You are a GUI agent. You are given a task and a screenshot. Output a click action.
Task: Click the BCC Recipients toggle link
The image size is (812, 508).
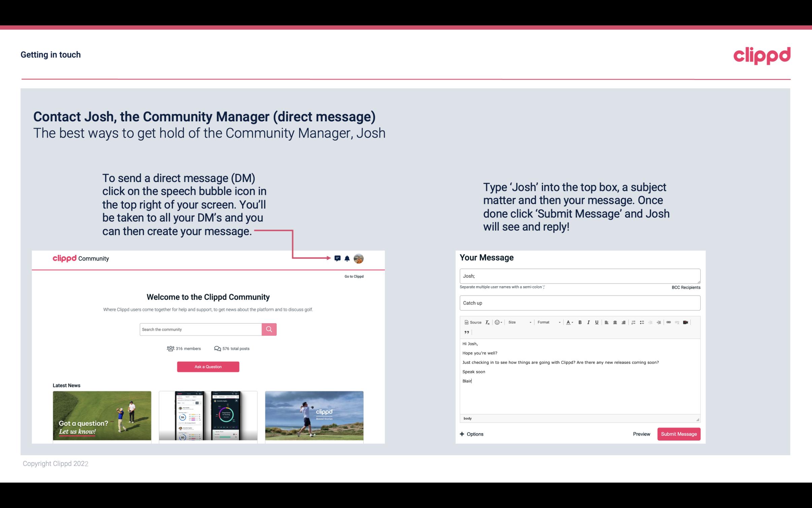coord(686,287)
